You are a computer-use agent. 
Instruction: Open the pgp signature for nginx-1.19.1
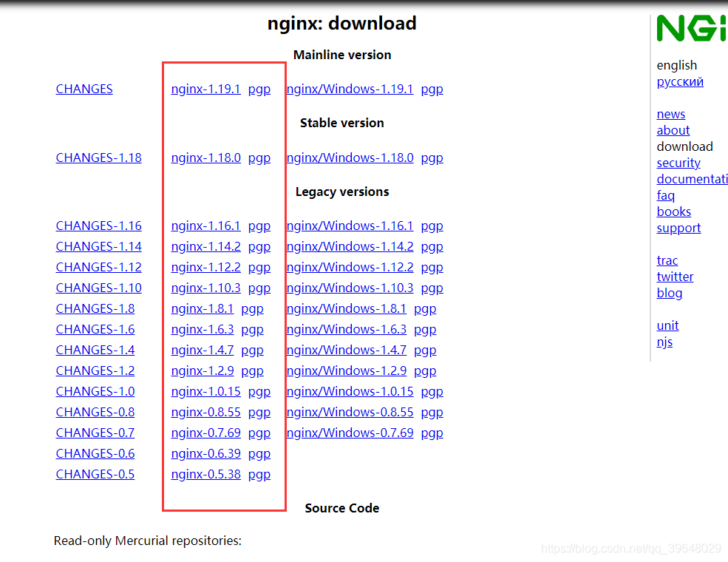259,89
